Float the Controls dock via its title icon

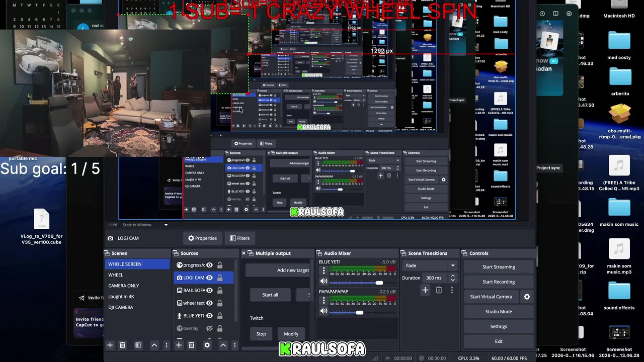[x=465, y=253]
